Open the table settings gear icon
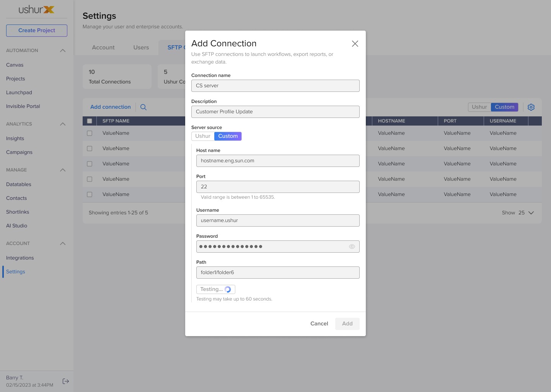Screen dimensions: 551x392 531,107
